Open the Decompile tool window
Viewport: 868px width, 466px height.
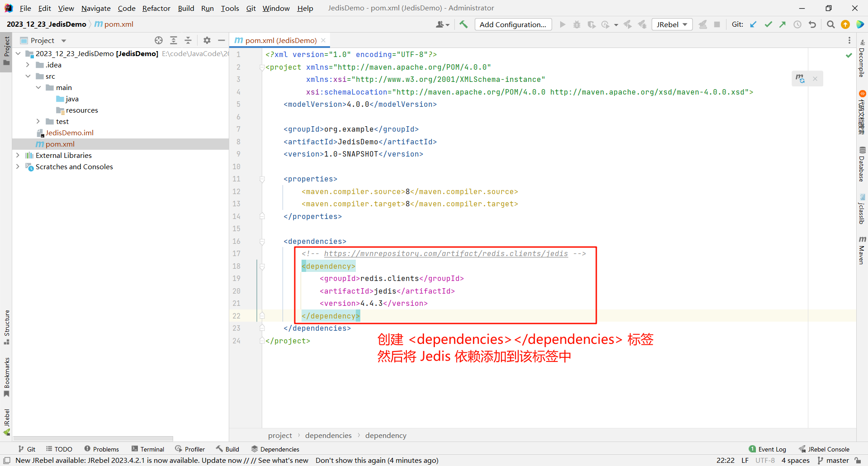click(862, 58)
